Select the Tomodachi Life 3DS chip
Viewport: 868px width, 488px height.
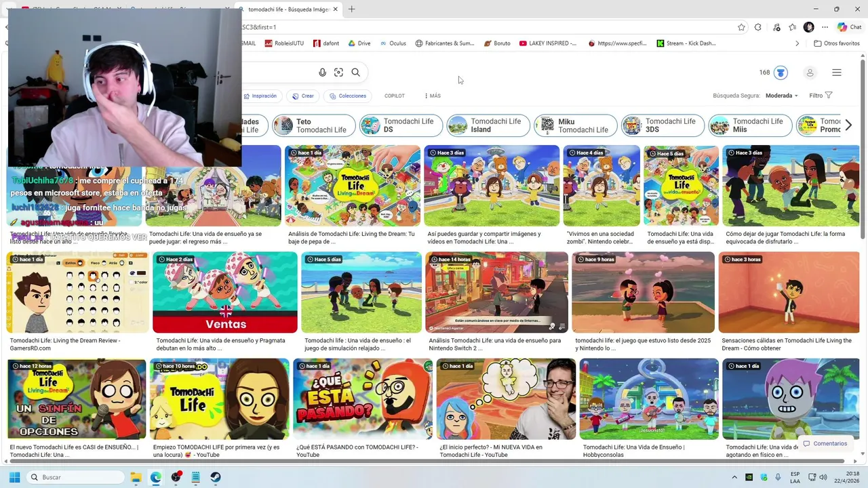coord(663,125)
